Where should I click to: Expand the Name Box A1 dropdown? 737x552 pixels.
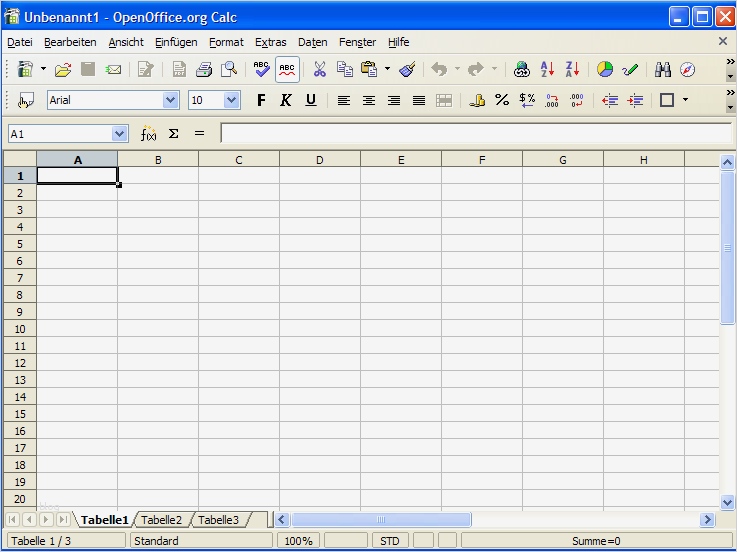coord(119,134)
